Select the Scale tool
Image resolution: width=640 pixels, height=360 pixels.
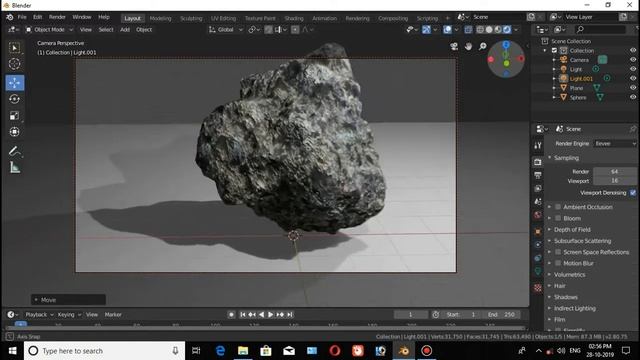coord(15,116)
